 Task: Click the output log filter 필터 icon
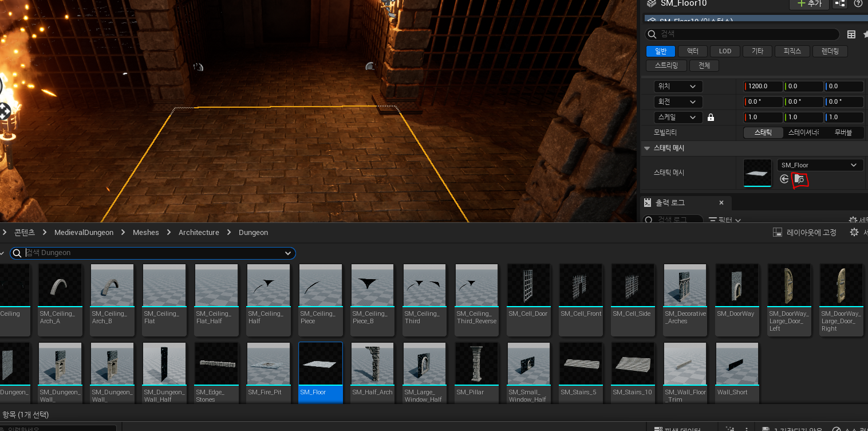pos(713,220)
